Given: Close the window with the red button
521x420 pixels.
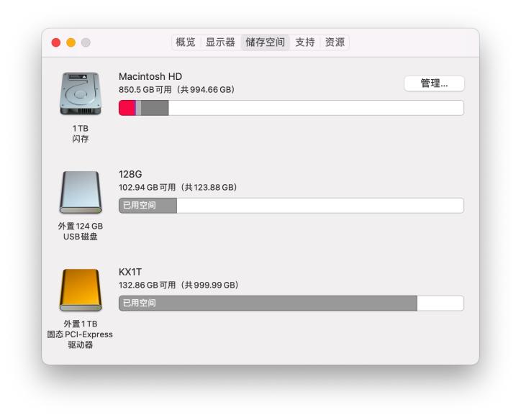Looking at the screenshot, I should coord(56,42).
